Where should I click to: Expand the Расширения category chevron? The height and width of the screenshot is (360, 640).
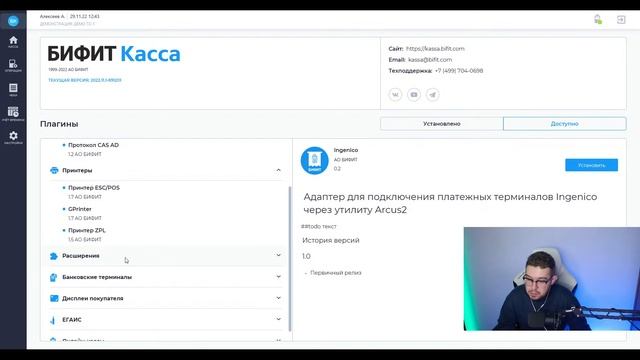click(x=278, y=256)
